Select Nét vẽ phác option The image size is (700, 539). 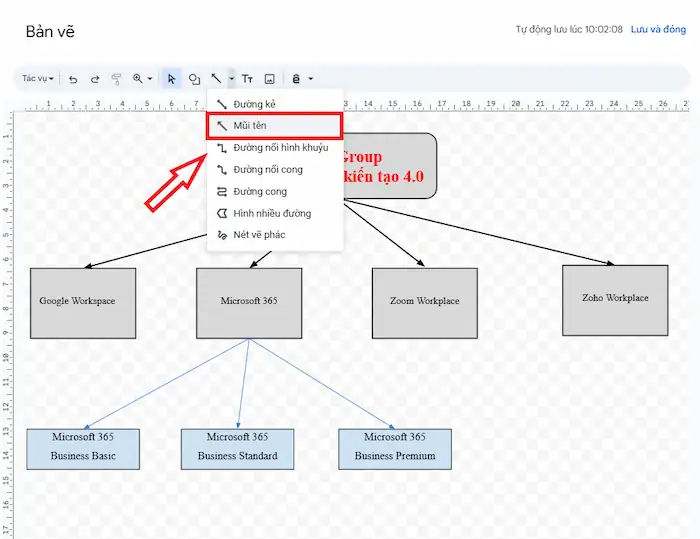pyautogui.click(x=275, y=235)
